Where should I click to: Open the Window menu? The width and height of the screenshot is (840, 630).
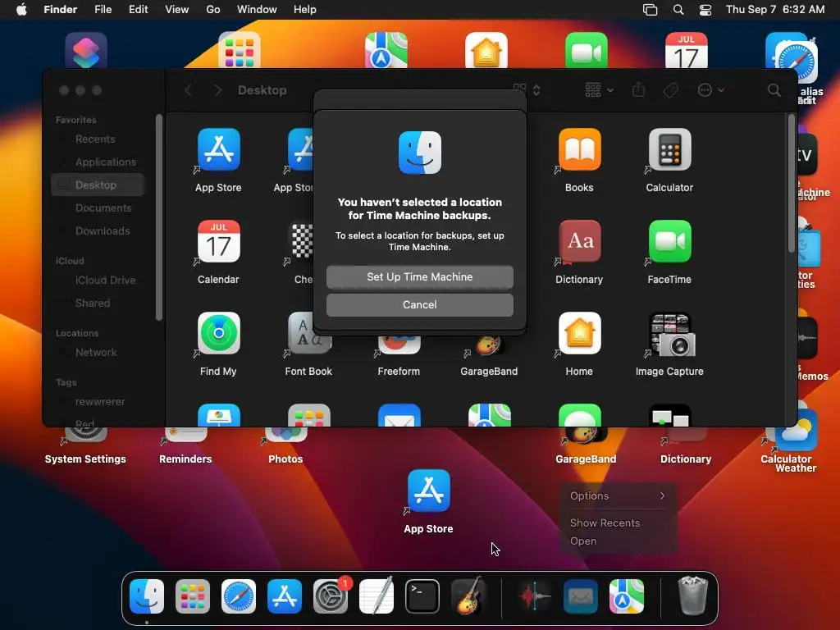[257, 10]
